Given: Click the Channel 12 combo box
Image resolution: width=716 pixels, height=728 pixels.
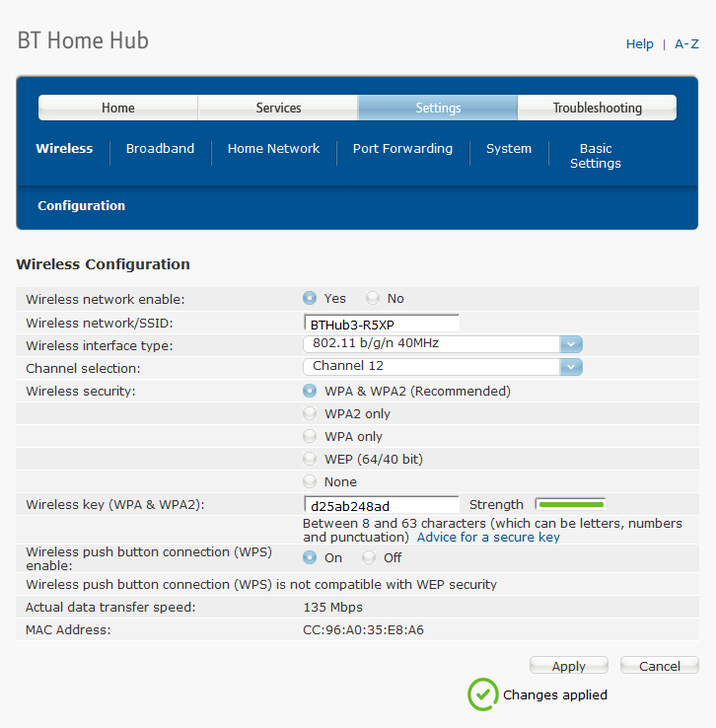Looking at the screenshot, I should coord(443,367).
